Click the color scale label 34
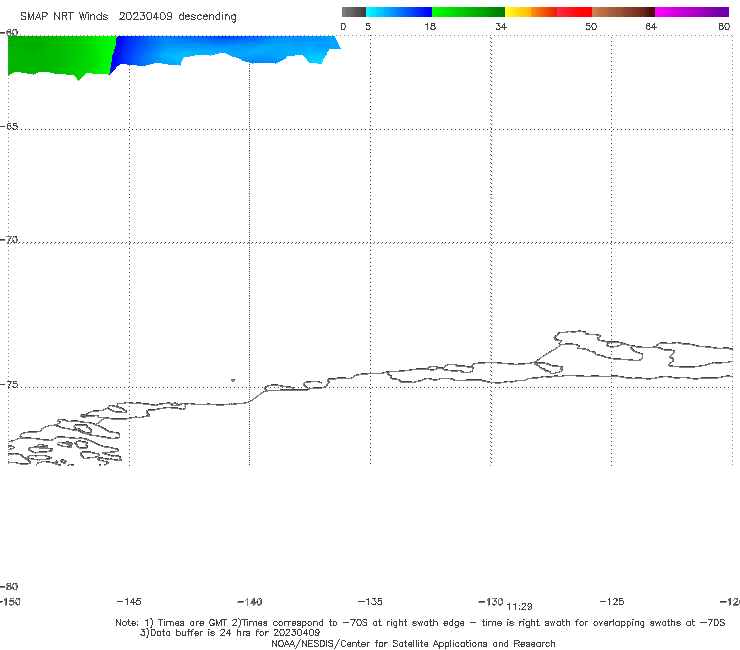 (x=501, y=27)
